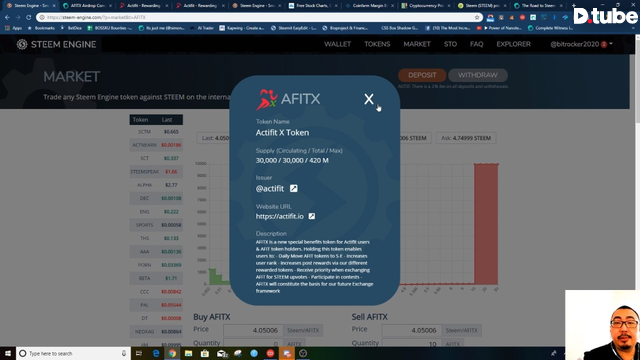Click the notification badge next to username
The width and height of the screenshot is (640, 360).
click(604, 44)
